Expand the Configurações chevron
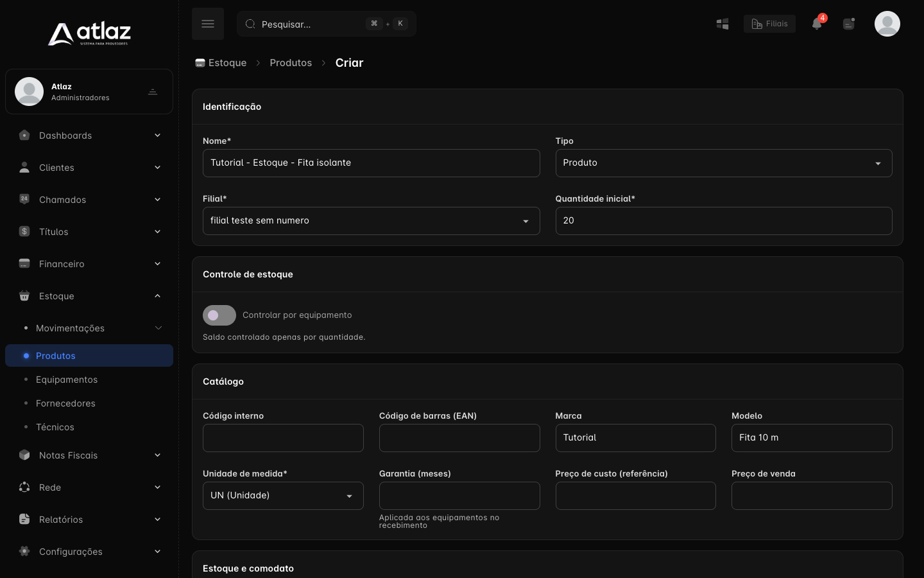 point(157,551)
